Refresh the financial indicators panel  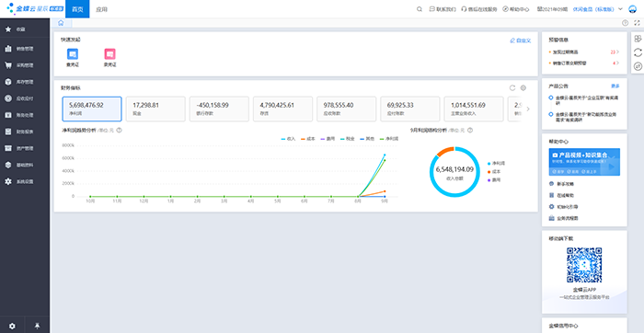tap(512, 88)
